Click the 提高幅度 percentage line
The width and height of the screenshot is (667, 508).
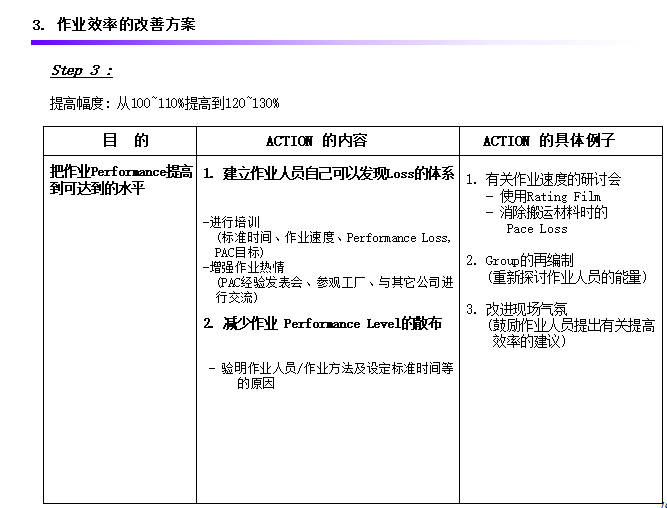[x=164, y=103]
